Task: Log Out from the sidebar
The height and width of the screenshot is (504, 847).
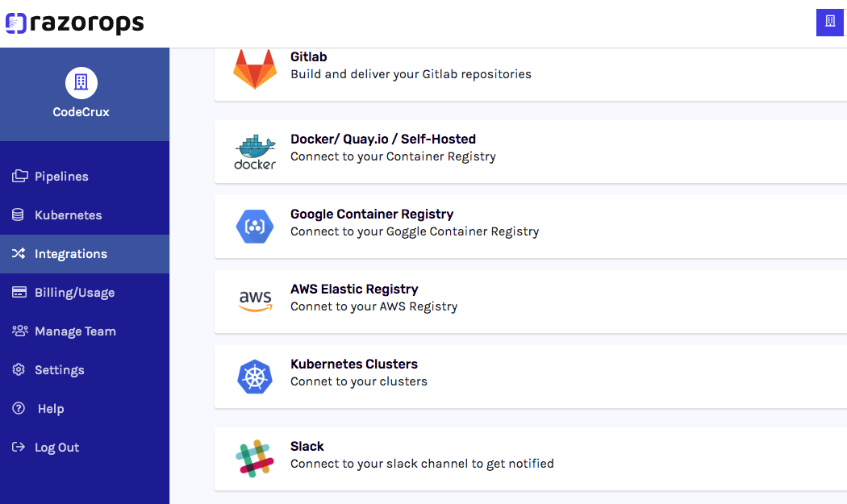Action: (x=56, y=448)
